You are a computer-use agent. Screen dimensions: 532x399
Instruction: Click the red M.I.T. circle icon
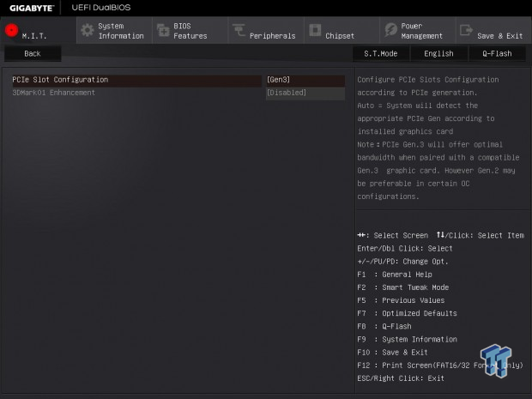coord(11,30)
